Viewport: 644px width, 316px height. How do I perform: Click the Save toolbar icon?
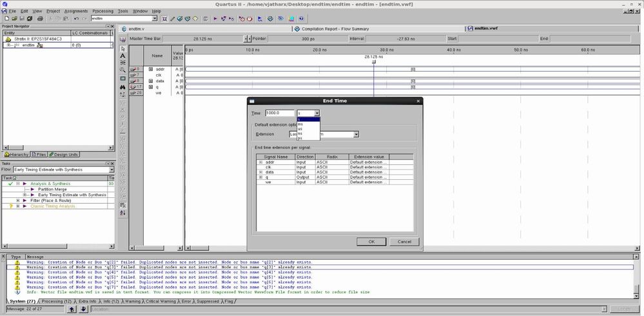pyautogui.click(x=22, y=19)
